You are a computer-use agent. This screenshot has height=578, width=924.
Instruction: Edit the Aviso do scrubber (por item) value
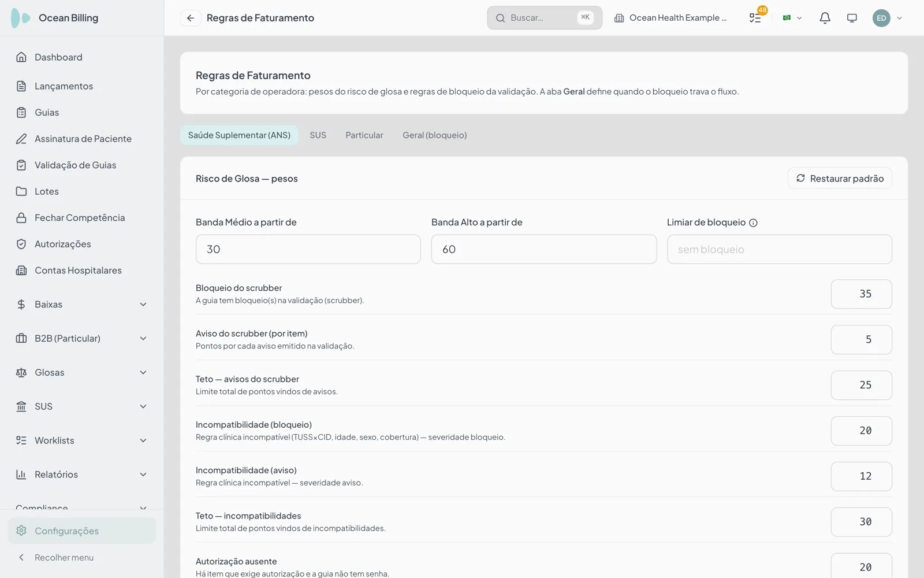click(x=862, y=340)
